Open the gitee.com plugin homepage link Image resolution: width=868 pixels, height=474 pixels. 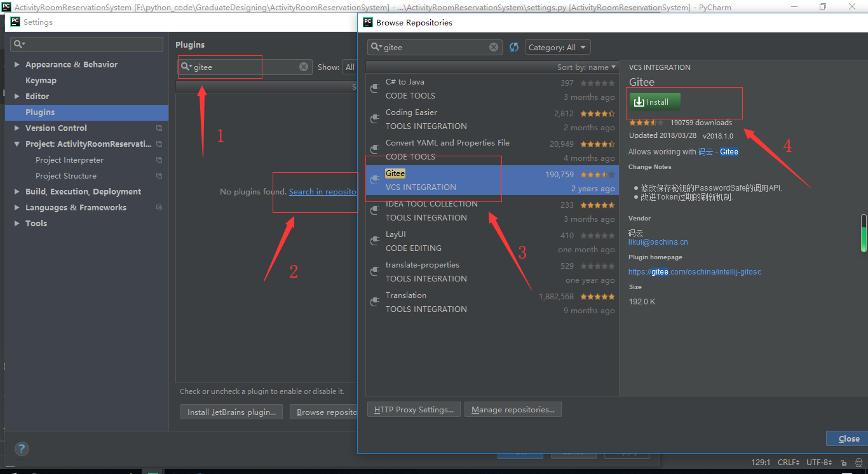point(695,272)
